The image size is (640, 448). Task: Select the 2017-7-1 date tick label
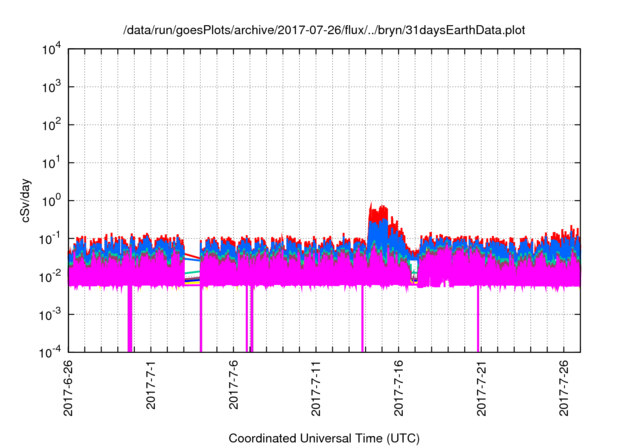[x=151, y=383]
